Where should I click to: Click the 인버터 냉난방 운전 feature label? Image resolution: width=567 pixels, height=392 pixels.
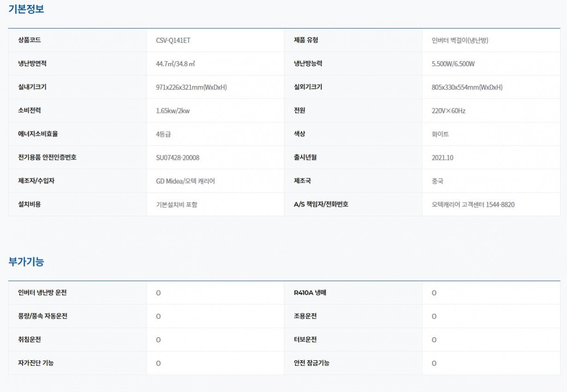(x=42, y=293)
